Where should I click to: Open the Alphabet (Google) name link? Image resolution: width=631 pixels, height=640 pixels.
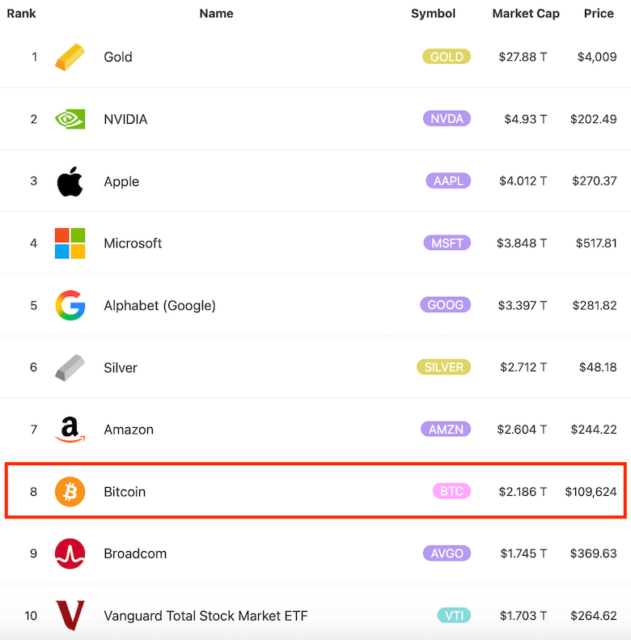(159, 305)
